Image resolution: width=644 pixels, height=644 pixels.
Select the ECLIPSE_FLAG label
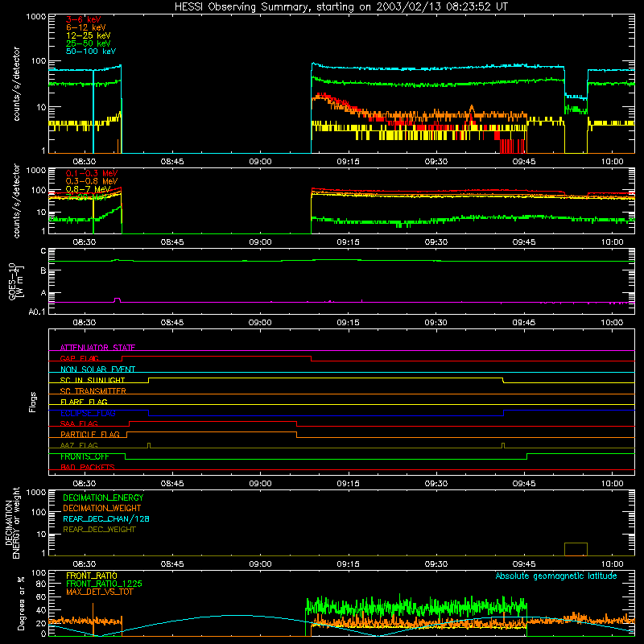point(88,413)
